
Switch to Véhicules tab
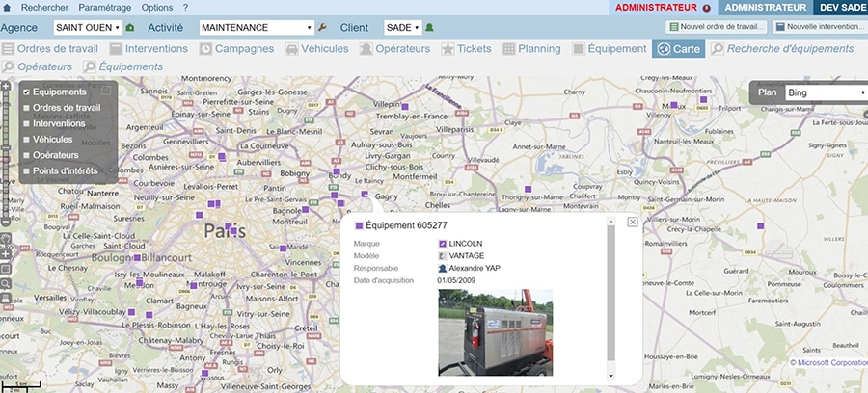coord(317,48)
